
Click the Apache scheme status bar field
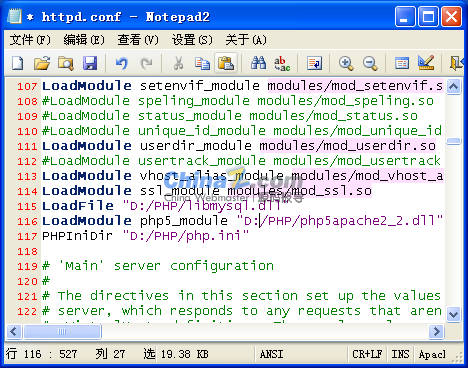coord(432,354)
